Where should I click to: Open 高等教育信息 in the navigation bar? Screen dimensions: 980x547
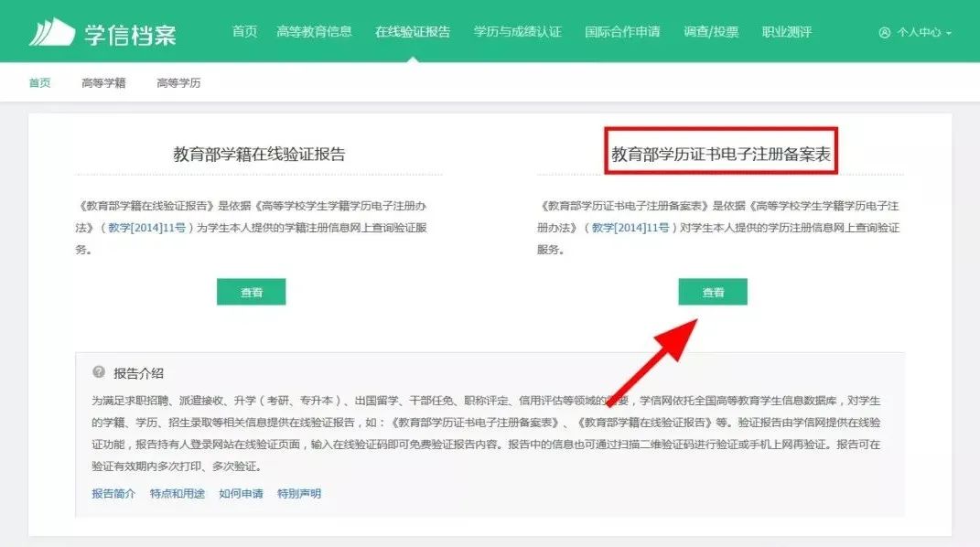coord(315,32)
